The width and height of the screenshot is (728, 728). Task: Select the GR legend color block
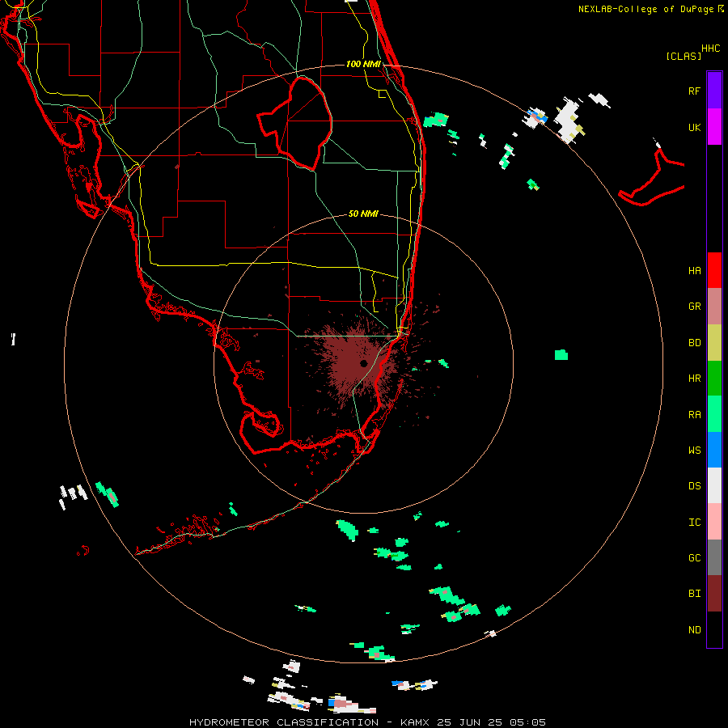tap(714, 307)
